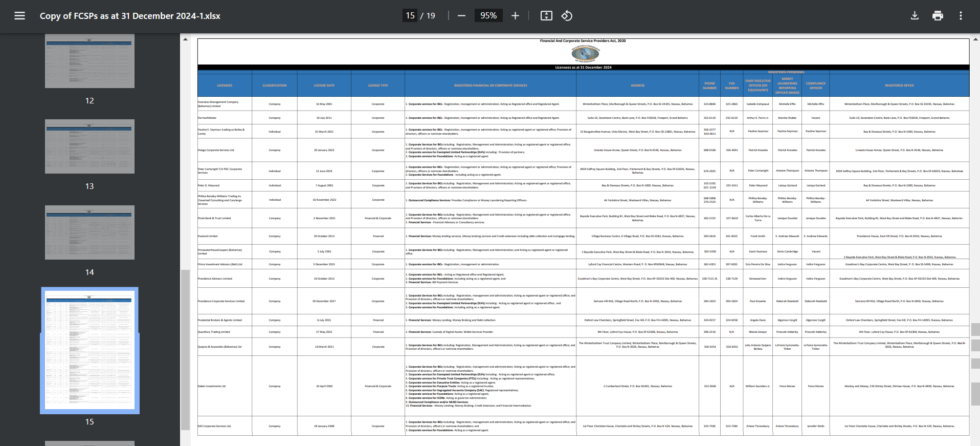Click the '29 October 2013' license date
The image size is (980, 446).
pyautogui.click(x=324, y=236)
